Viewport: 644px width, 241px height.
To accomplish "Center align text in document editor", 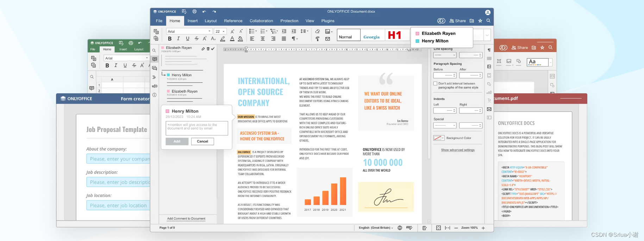I will [x=263, y=39].
